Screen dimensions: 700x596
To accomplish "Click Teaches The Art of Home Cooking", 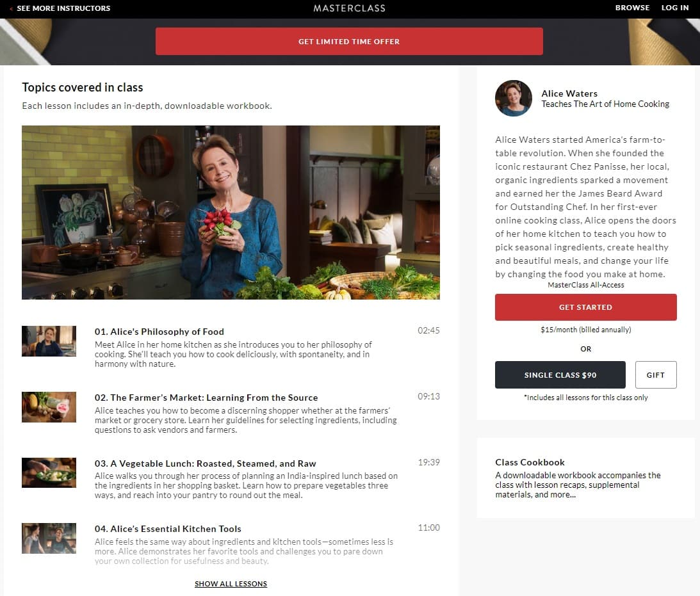I will [x=605, y=104].
